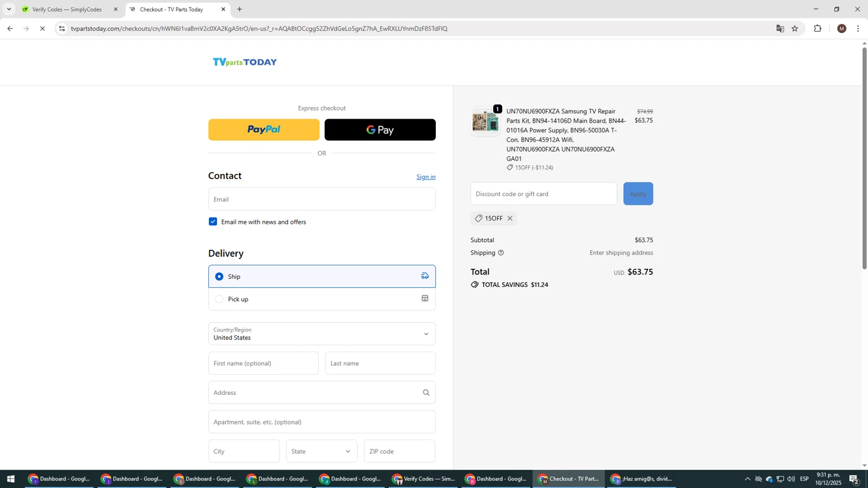Open the State dropdown

click(x=322, y=451)
